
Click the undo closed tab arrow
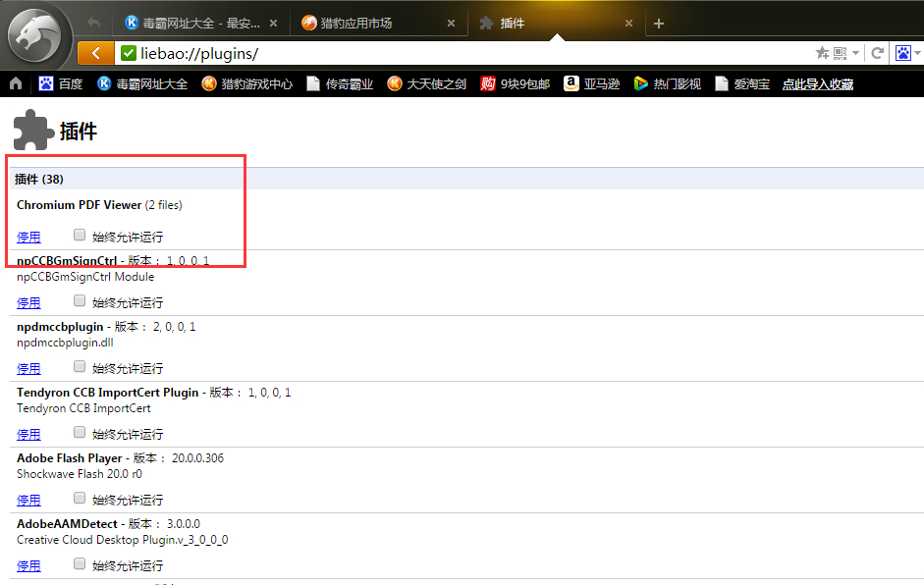[93, 23]
